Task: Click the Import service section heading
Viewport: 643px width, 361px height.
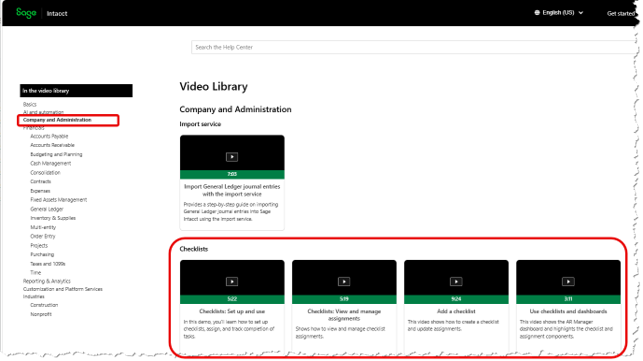Action: [x=200, y=124]
